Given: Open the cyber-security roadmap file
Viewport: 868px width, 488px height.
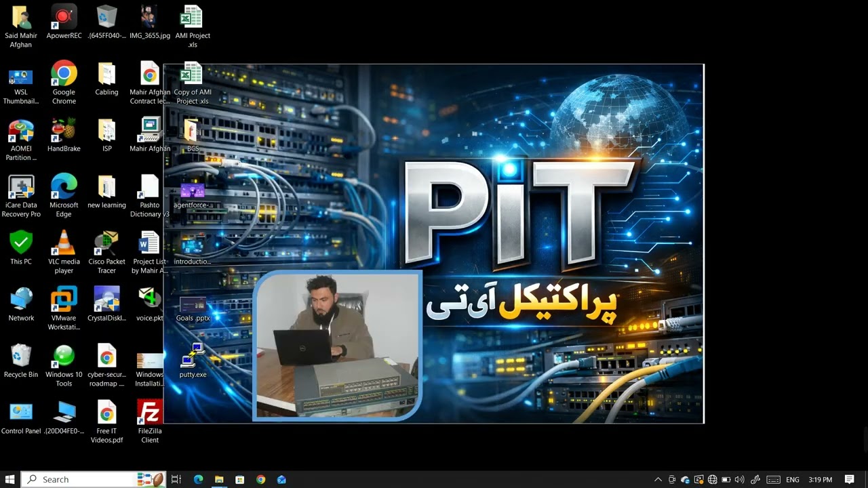Looking at the screenshot, I should click(x=106, y=365).
